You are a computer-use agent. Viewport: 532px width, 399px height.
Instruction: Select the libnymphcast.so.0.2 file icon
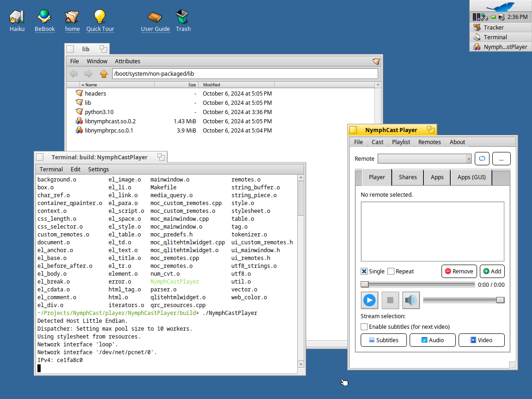[x=79, y=121]
